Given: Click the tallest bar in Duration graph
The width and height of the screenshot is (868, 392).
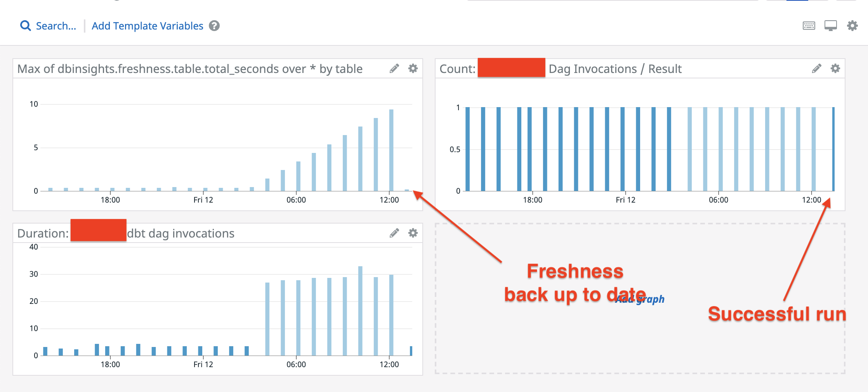Looking at the screenshot, I should tap(360, 310).
